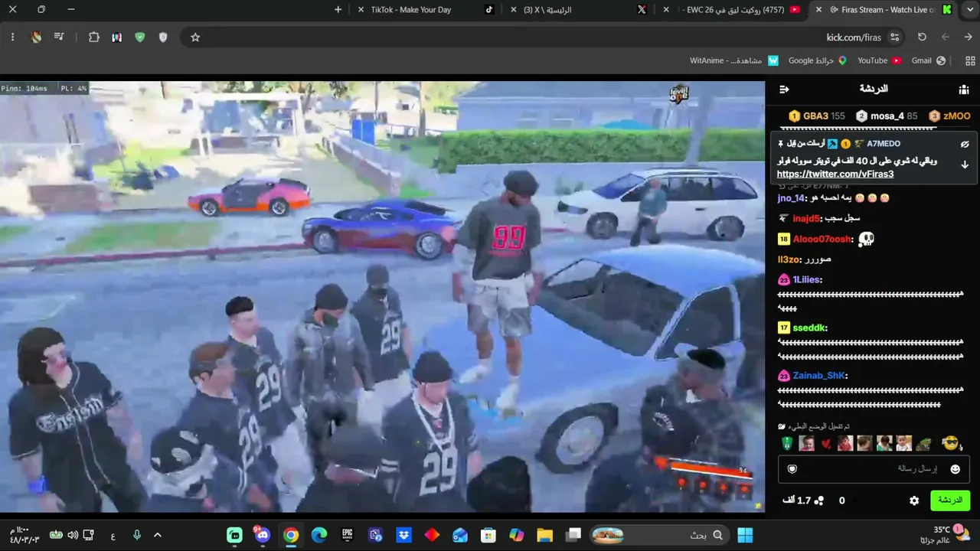Screen dimensions: 980x551
Task: Click the grey shield extension icon
Action: tap(163, 37)
